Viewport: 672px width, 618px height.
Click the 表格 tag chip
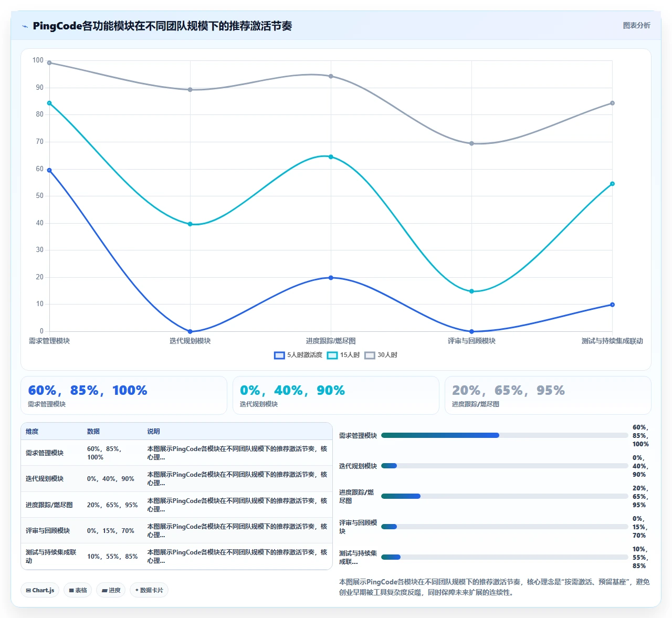78,590
